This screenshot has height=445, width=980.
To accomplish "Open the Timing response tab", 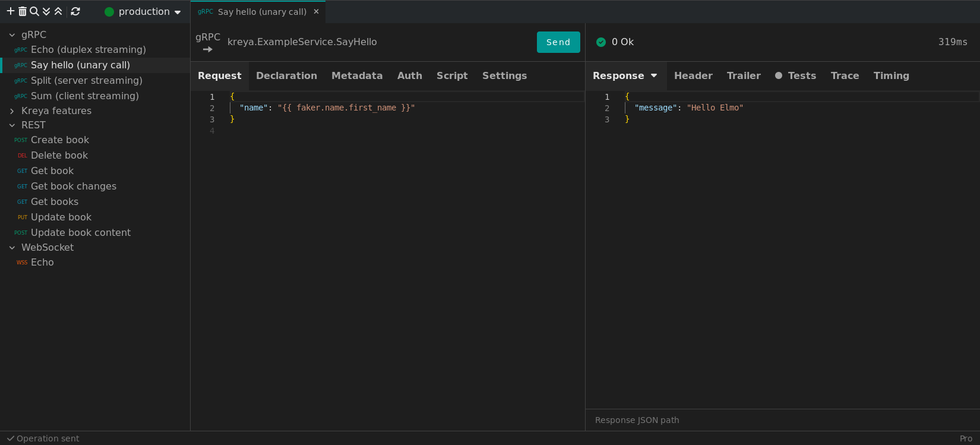I will 891,76.
